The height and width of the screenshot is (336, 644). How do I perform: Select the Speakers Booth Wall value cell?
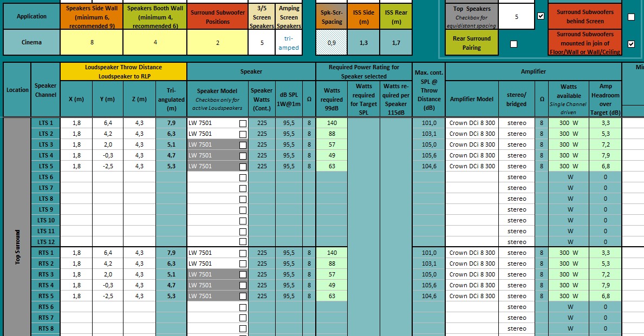click(x=155, y=43)
